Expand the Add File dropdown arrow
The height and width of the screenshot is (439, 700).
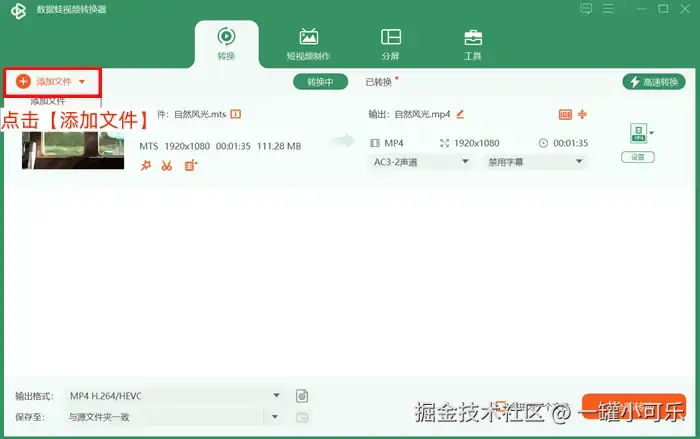[x=82, y=82]
